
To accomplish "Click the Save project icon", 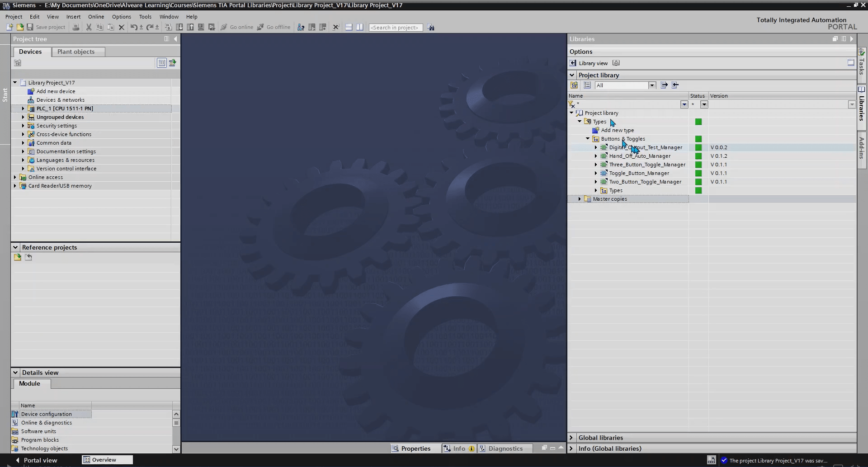I will click(30, 27).
